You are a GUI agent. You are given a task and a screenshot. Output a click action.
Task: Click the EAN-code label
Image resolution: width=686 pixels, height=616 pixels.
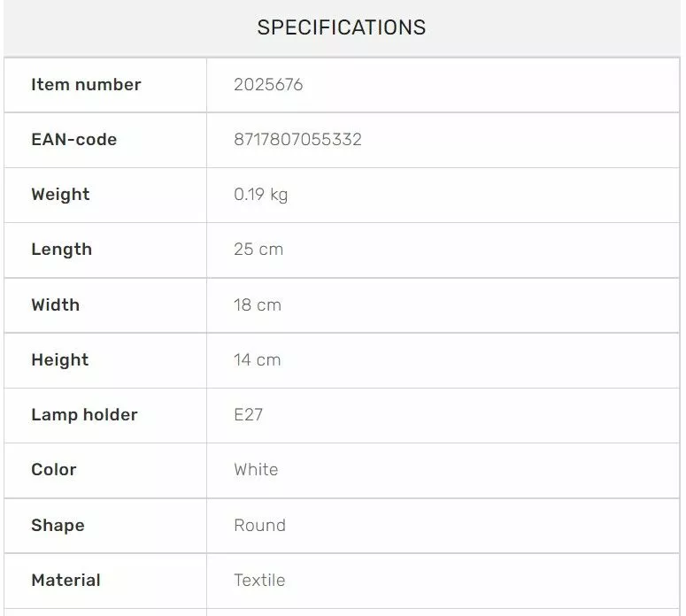click(x=73, y=140)
